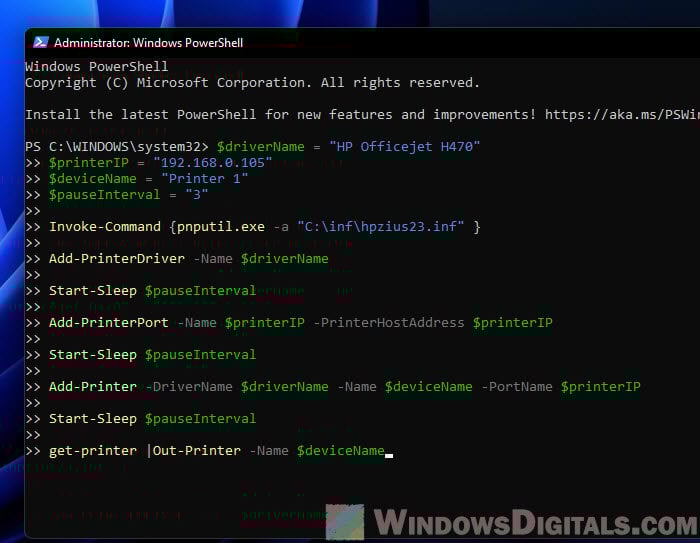Screen dimensions: 700x543
Task: Click the $deviceName variable in its assignment line
Action: (92, 179)
